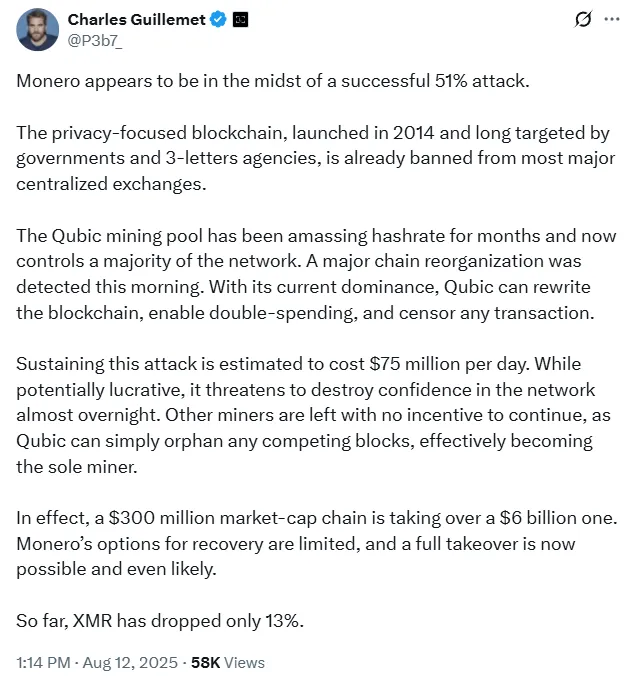The height and width of the screenshot is (682, 625).
Task: Click the line "So far, XMR has dropped only 13%"
Action: tap(160, 620)
